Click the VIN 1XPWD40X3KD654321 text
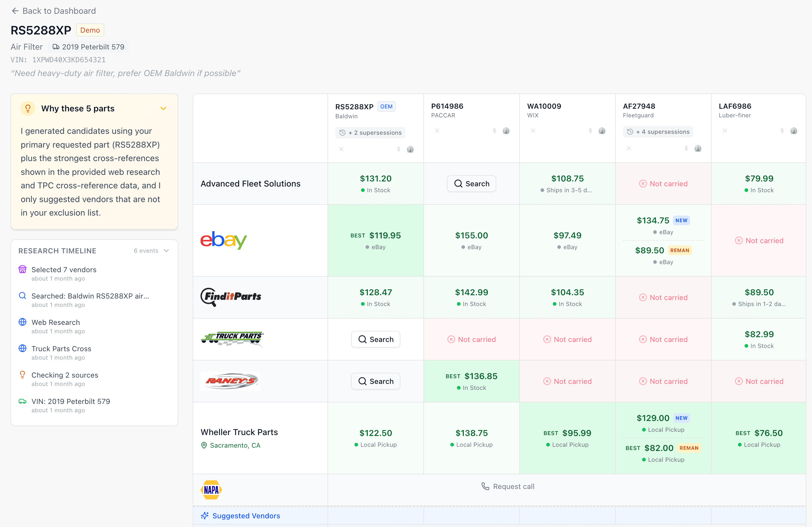Screen dimensions: 812x527 (58, 60)
